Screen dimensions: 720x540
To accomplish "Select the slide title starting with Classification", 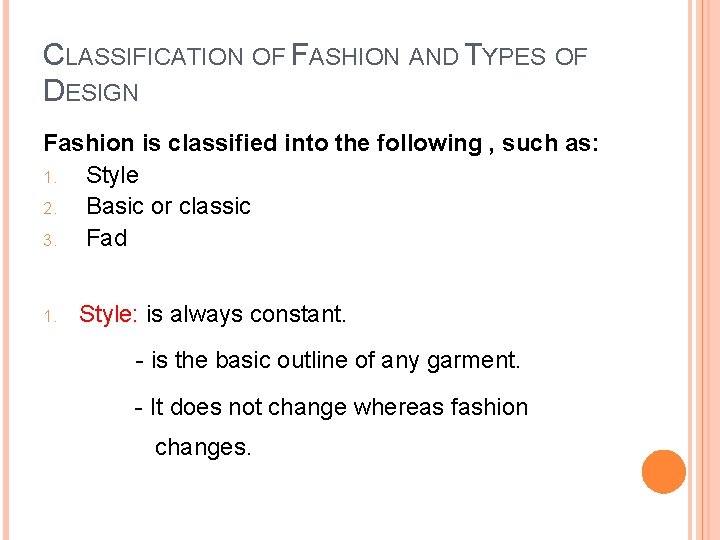I will (x=315, y=72).
